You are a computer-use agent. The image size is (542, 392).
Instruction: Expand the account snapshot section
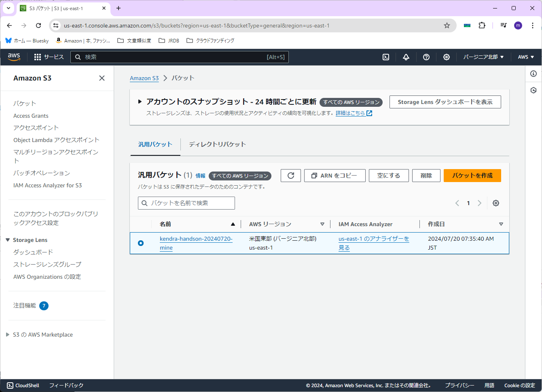[x=140, y=102]
